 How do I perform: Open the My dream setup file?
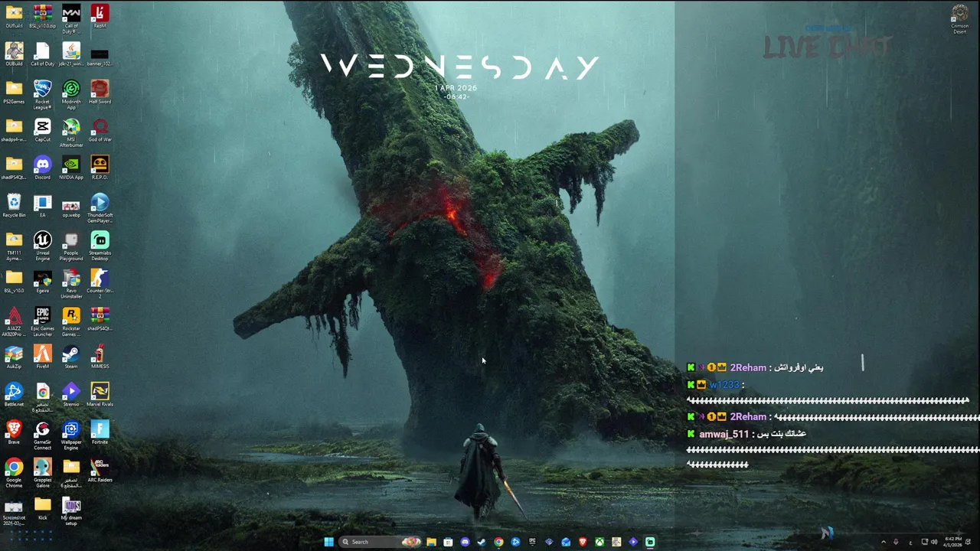[x=71, y=510]
